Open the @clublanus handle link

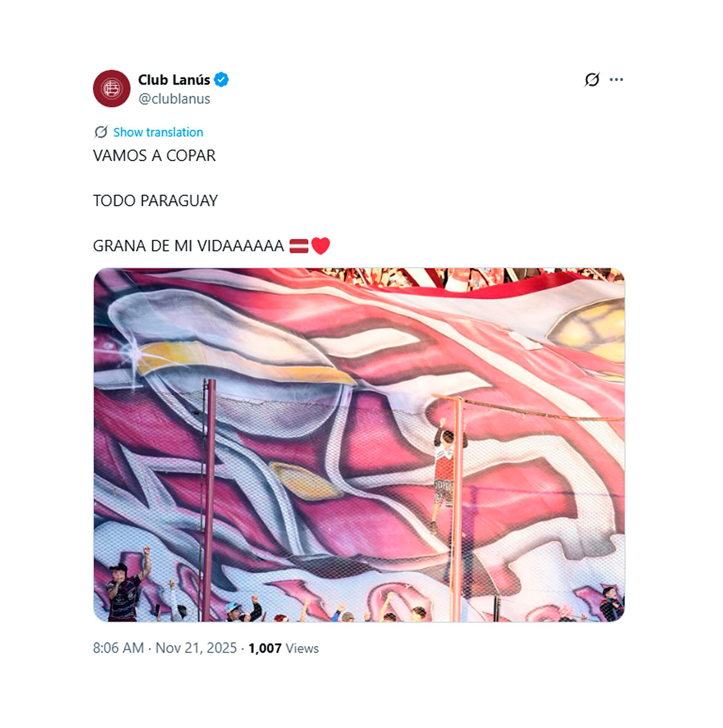tap(174, 99)
